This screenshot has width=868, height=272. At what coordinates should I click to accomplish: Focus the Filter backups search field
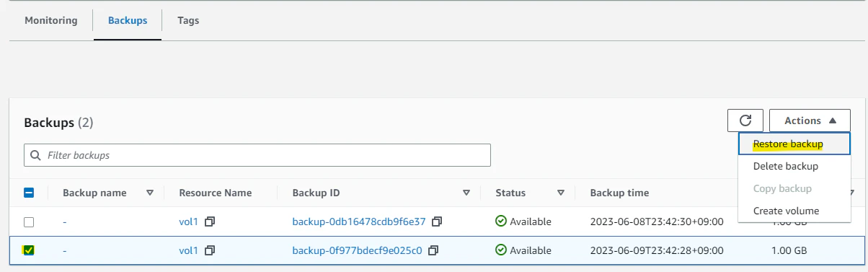(x=257, y=155)
